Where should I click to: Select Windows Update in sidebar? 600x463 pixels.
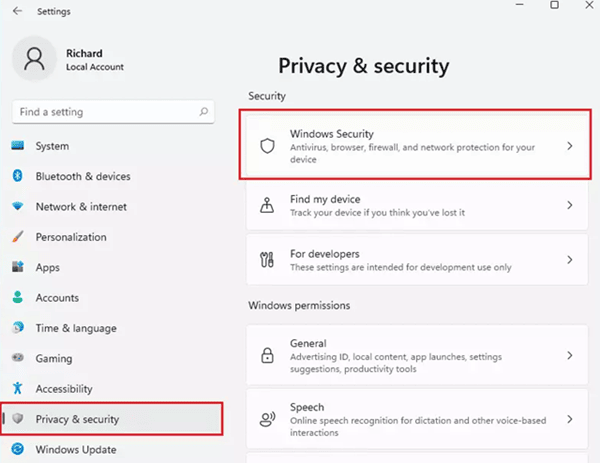(x=76, y=449)
